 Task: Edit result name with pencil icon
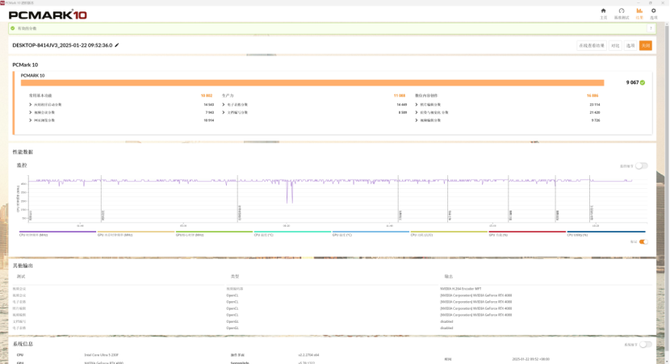pos(117,45)
